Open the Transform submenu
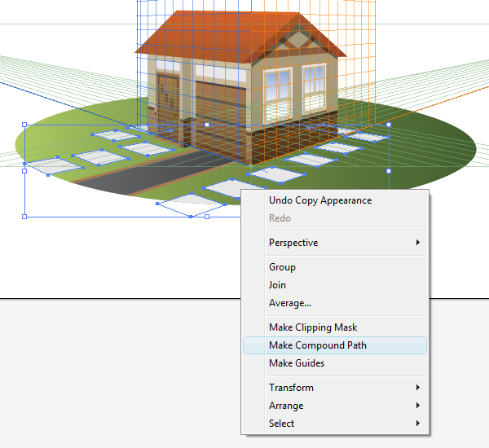The width and height of the screenshot is (489, 448). tap(335, 388)
